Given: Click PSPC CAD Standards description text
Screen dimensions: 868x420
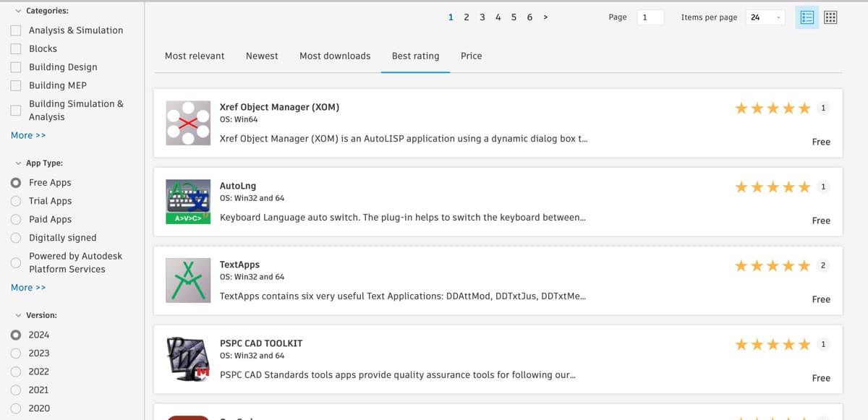Looking at the screenshot, I should coord(398,374).
